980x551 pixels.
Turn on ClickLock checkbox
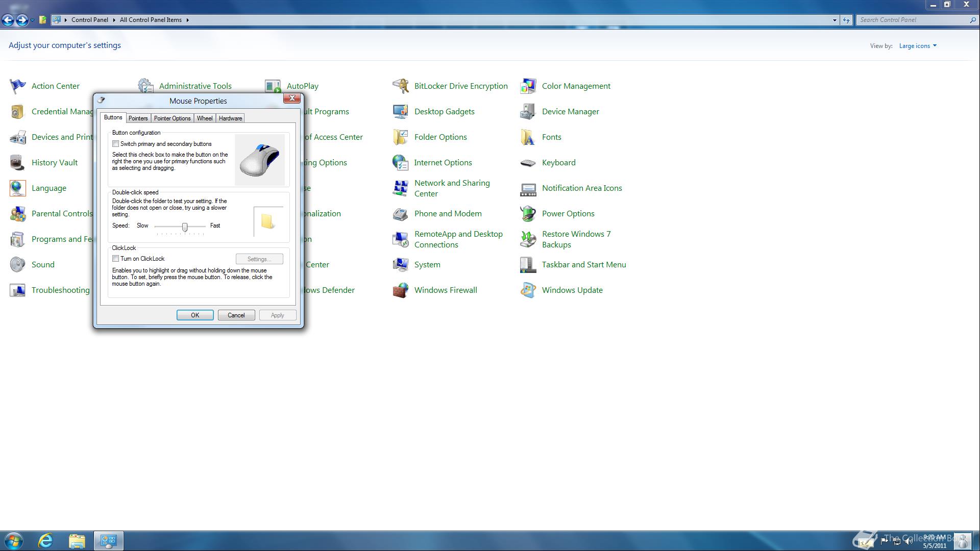[116, 259]
